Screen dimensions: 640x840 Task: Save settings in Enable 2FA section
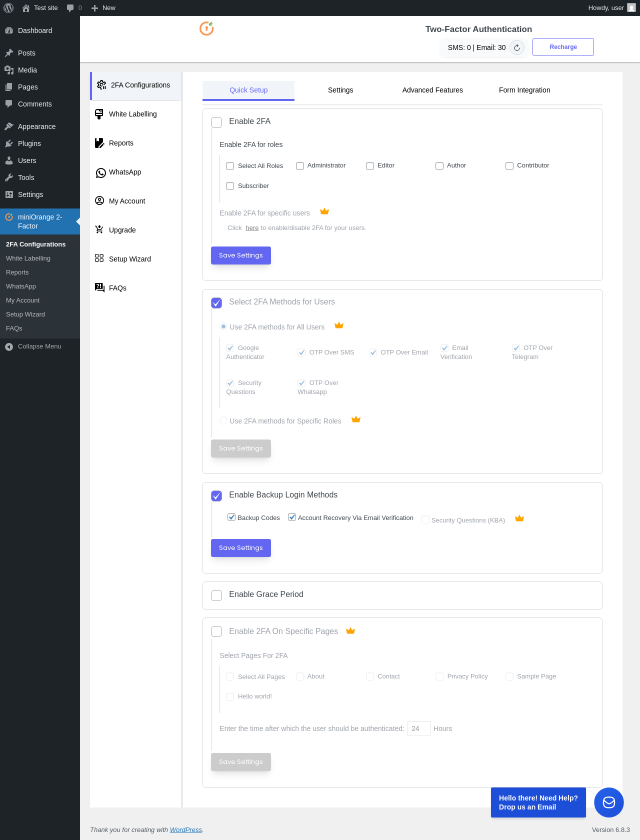click(x=241, y=255)
